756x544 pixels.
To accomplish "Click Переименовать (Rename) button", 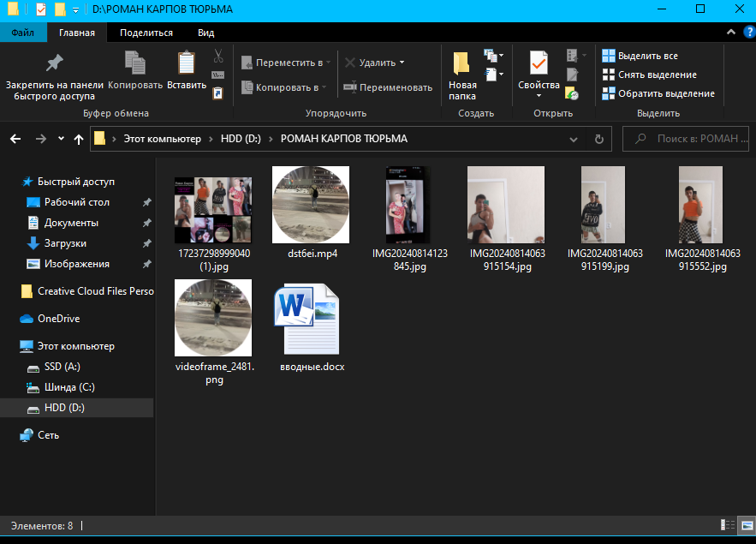I will point(388,87).
